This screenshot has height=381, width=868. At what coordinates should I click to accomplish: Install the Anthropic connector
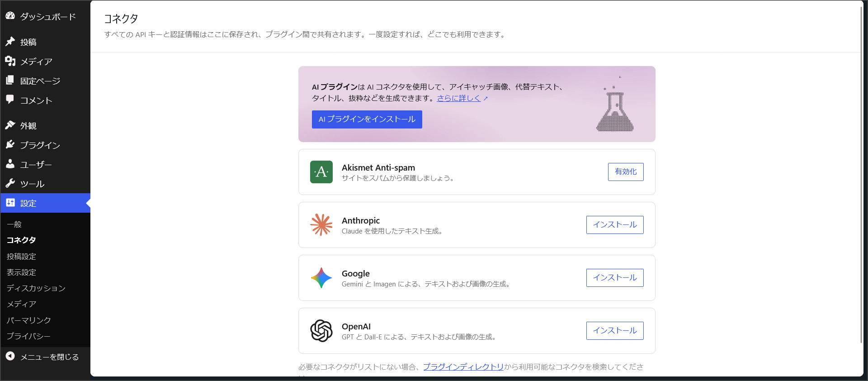pyautogui.click(x=615, y=225)
